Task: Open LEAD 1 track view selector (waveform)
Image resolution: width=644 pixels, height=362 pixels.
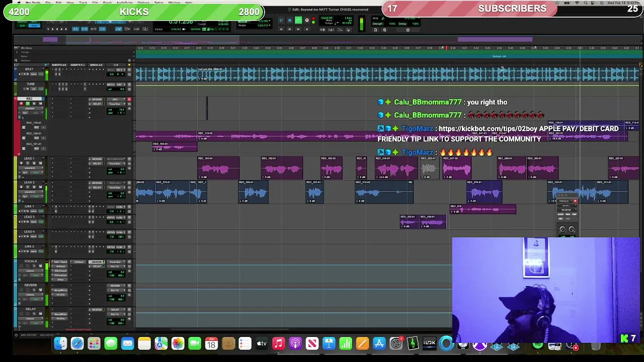Action: tap(30, 168)
